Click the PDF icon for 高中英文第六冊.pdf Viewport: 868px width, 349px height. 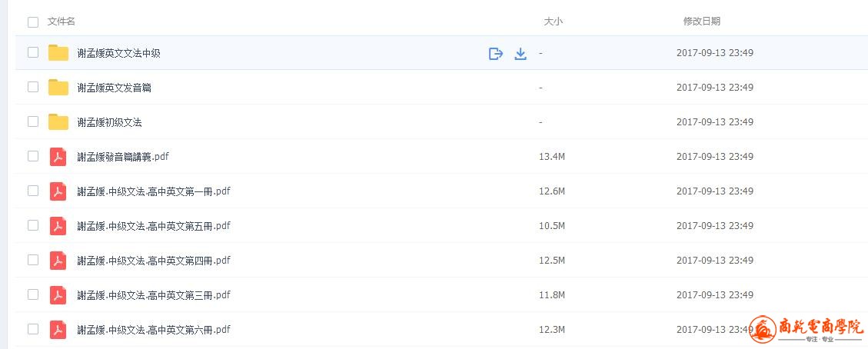point(58,330)
